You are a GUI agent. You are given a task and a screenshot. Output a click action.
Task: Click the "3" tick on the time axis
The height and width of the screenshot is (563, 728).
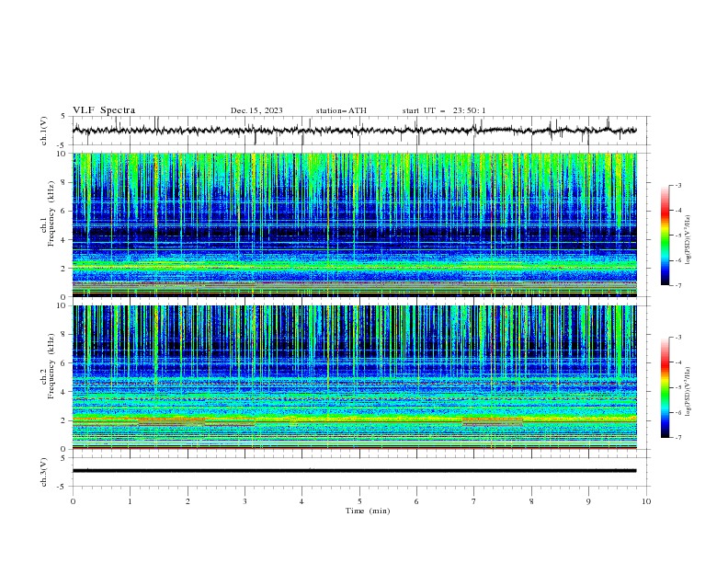tap(245, 501)
